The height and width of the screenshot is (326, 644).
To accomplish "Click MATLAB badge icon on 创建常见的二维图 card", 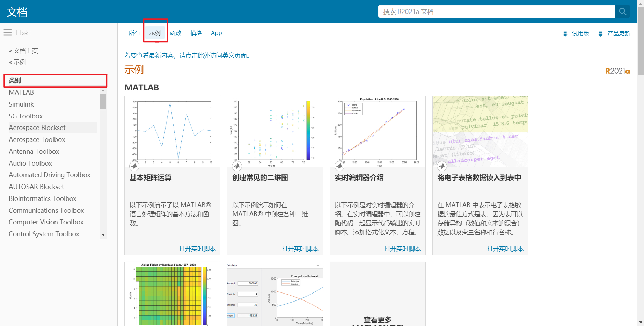I will (237, 166).
